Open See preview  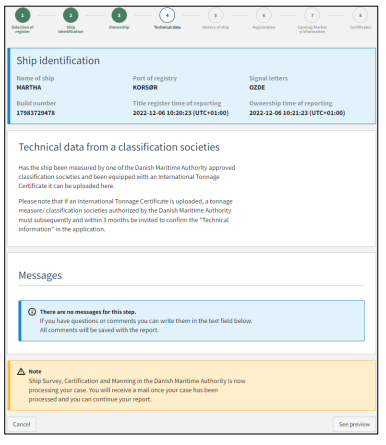click(x=354, y=424)
